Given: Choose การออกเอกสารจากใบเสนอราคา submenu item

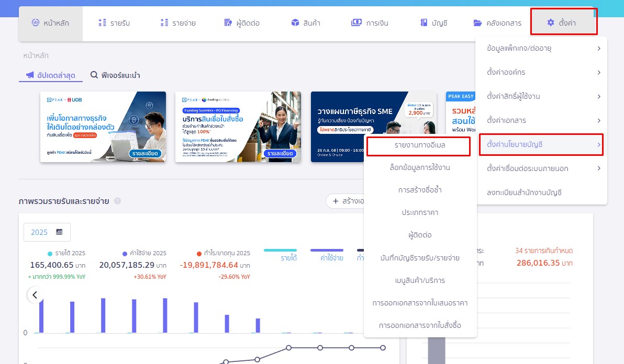Looking at the screenshot, I should pos(420,303).
